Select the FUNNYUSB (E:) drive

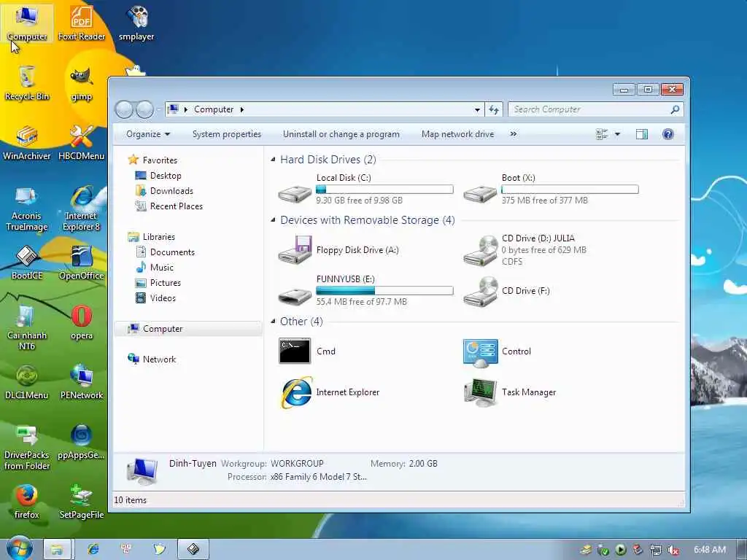pos(366,290)
